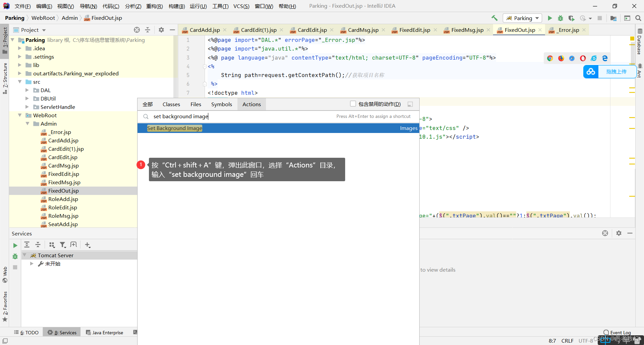Collapse the src folder

(x=19, y=82)
